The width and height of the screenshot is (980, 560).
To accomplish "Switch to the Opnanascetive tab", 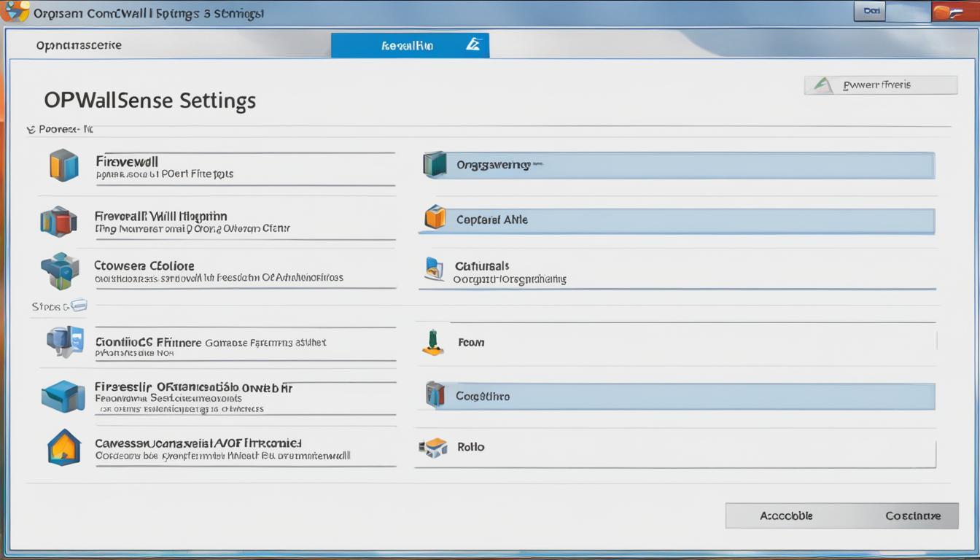I will pyautogui.click(x=79, y=44).
